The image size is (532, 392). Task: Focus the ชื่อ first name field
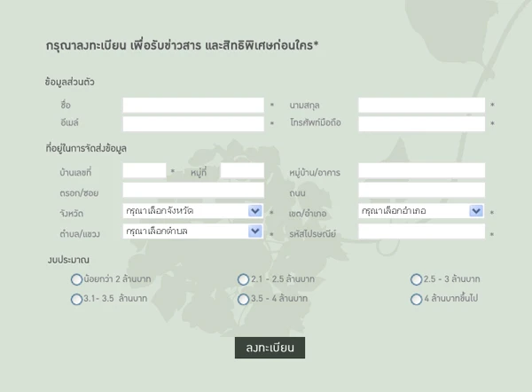[193, 105]
